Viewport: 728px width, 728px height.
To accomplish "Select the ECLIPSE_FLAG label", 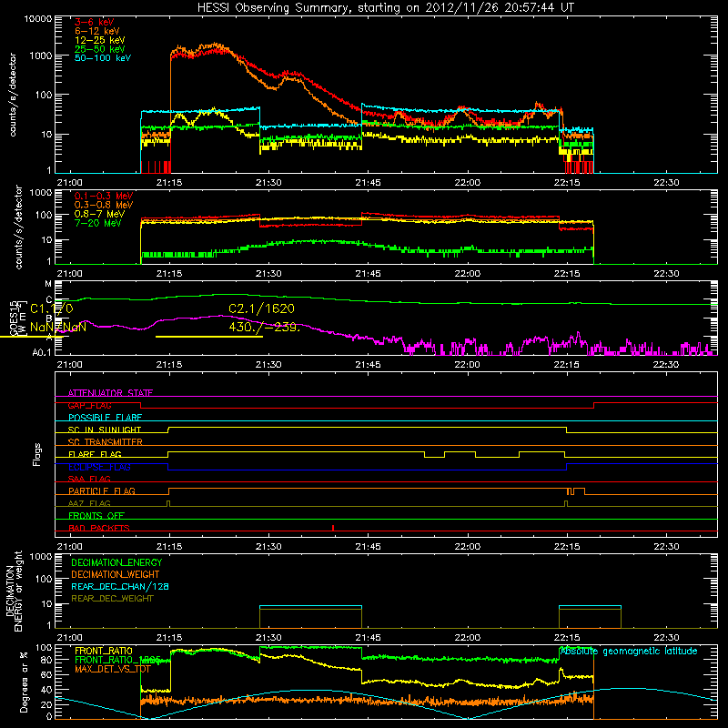I will coord(99,467).
